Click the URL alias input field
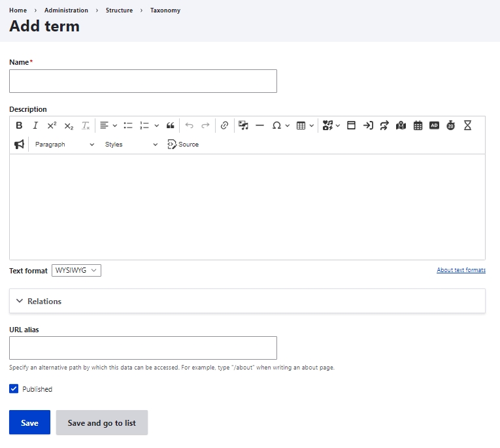Viewport: 500px width, 448px height. click(x=143, y=348)
